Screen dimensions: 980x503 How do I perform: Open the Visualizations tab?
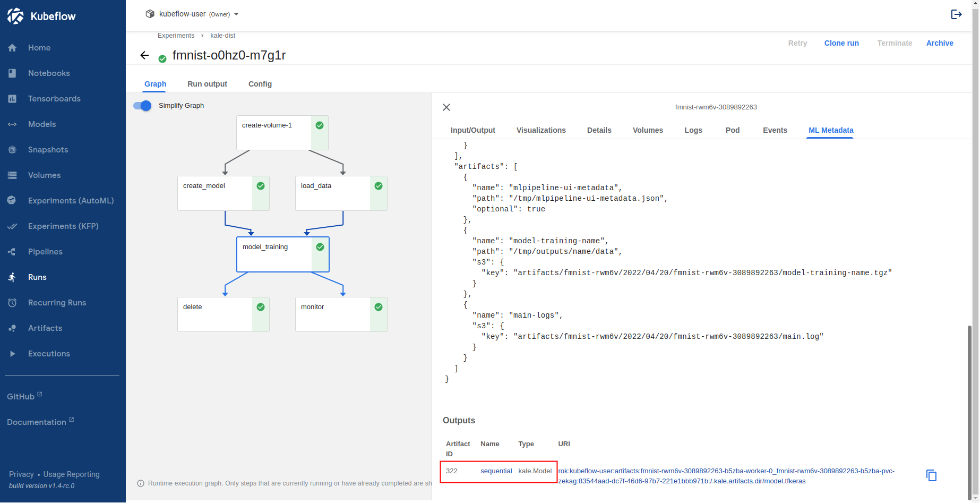[541, 130]
